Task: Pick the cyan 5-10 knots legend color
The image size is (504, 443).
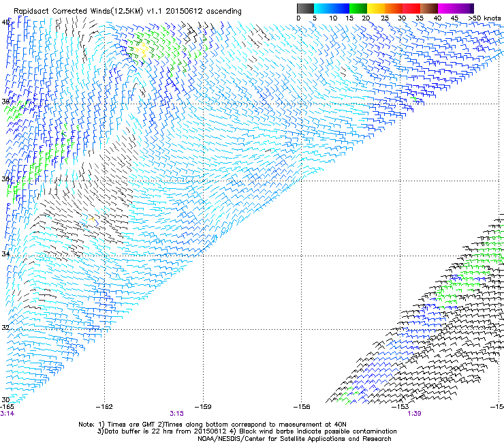Action: [x=323, y=8]
